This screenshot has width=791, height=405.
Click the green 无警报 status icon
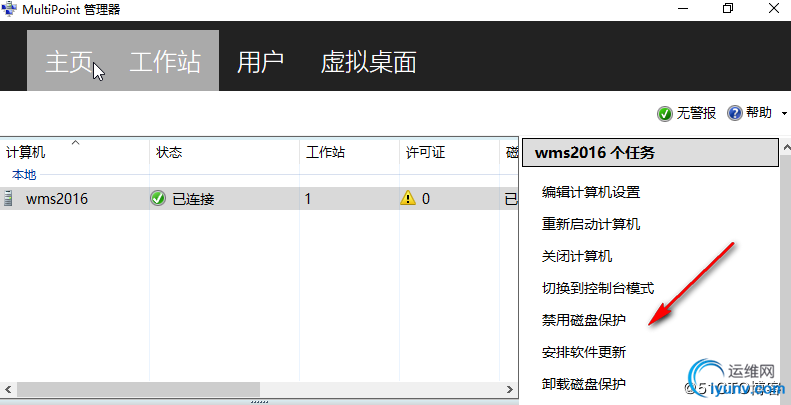tap(665, 113)
